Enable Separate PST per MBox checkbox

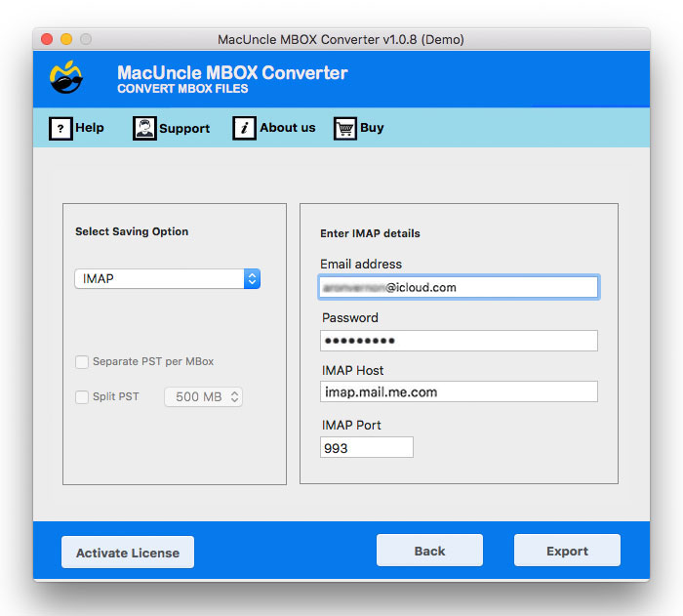(x=82, y=362)
